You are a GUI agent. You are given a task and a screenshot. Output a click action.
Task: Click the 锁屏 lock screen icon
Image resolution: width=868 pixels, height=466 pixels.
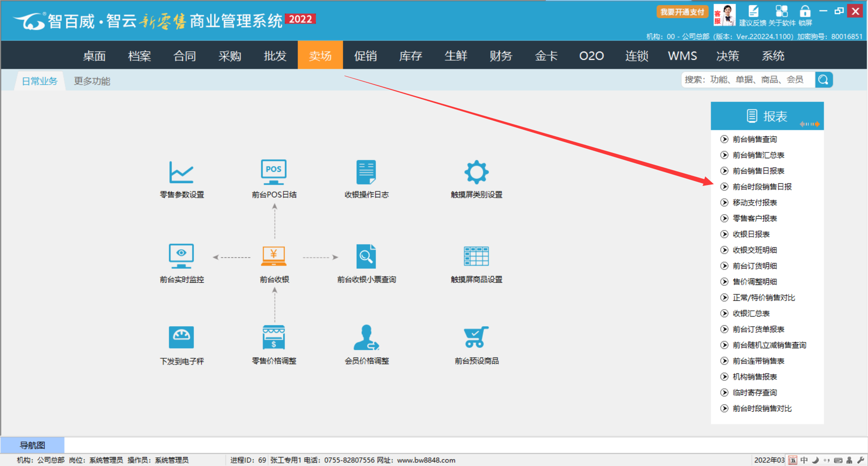[805, 12]
